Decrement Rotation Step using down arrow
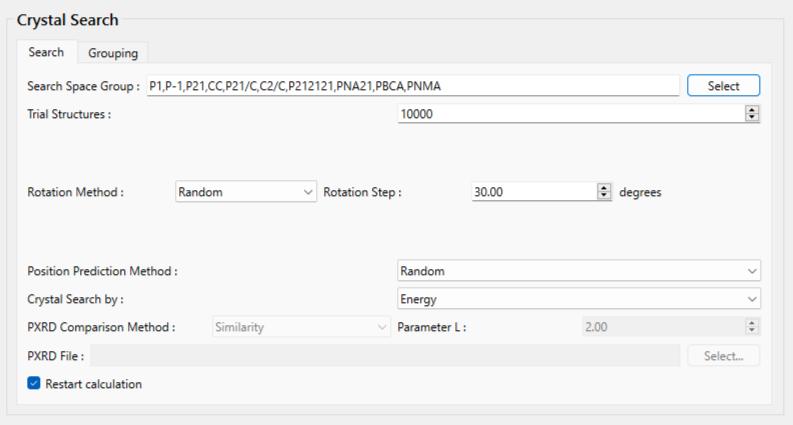The height and width of the screenshot is (425, 793). [604, 195]
